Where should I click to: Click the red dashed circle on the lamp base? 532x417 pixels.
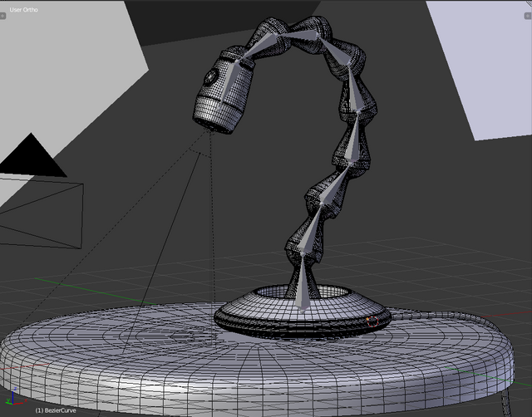[x=373, y=321]
